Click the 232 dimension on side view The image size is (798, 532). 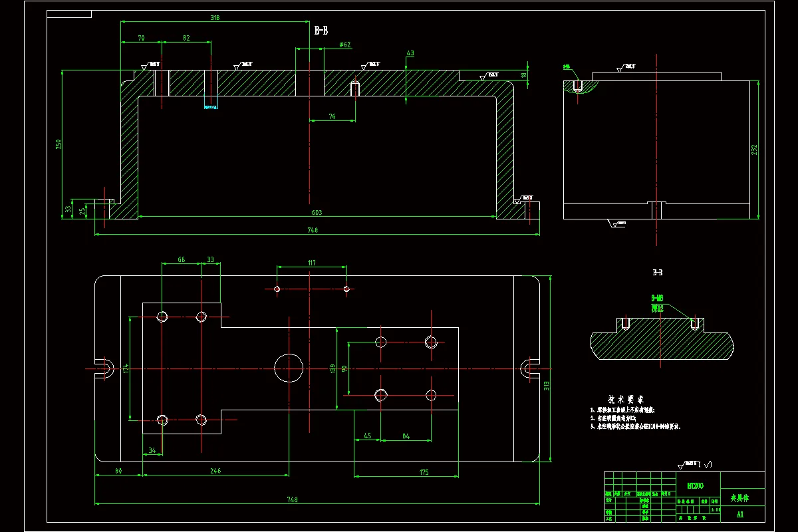tap(755, 150)
